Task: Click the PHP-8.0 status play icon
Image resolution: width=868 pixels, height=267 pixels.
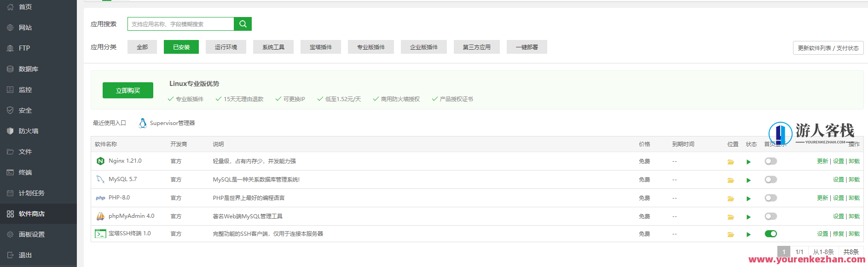Action: (x=749, y=199)
